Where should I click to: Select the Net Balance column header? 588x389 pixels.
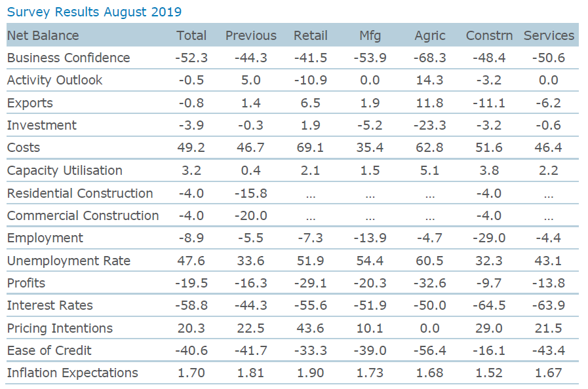pyautogui.click(x=43, y=35)
